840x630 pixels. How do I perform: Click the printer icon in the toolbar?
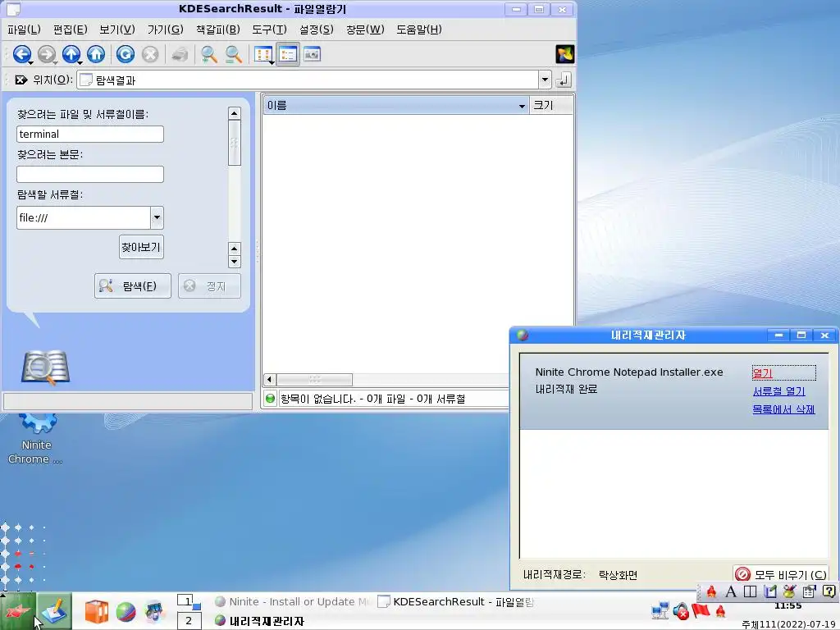click(180, 54)
